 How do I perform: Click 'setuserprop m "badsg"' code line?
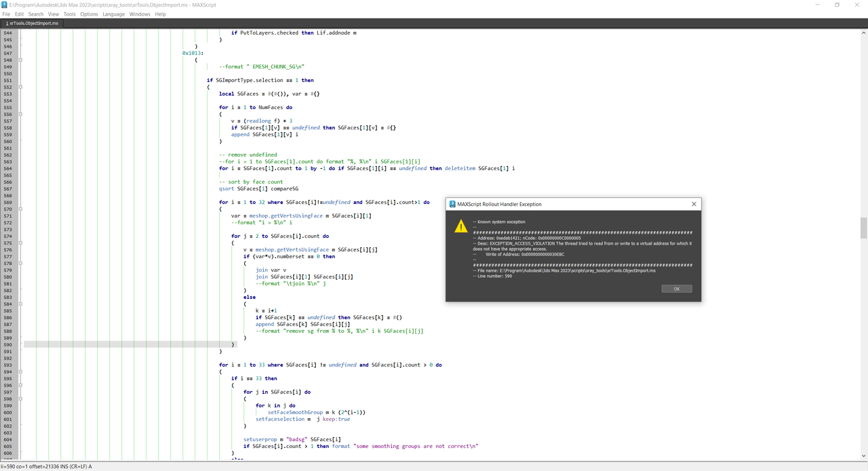coord(293,439)
